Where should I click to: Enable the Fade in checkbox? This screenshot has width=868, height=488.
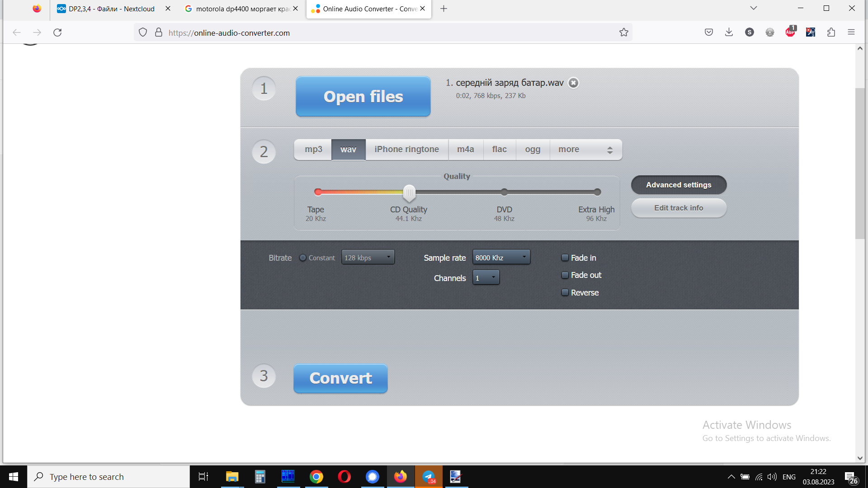[565, 258]
